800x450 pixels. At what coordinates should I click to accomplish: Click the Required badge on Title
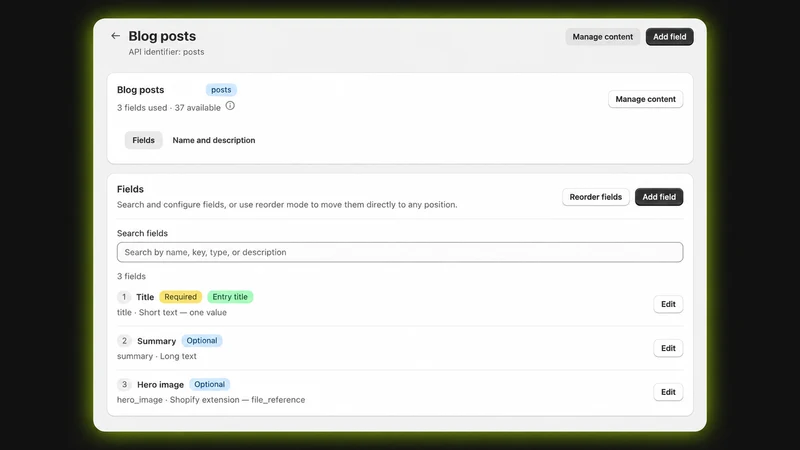point(181,296)
